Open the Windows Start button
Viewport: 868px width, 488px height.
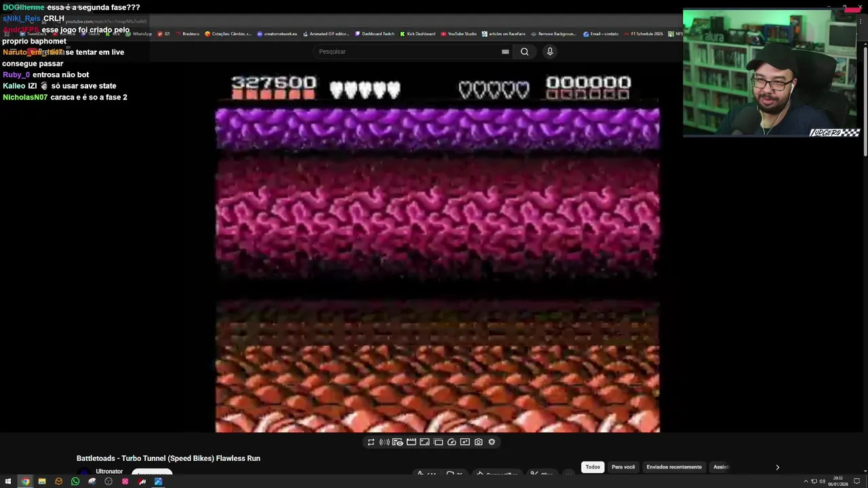[x=7, y=481]
